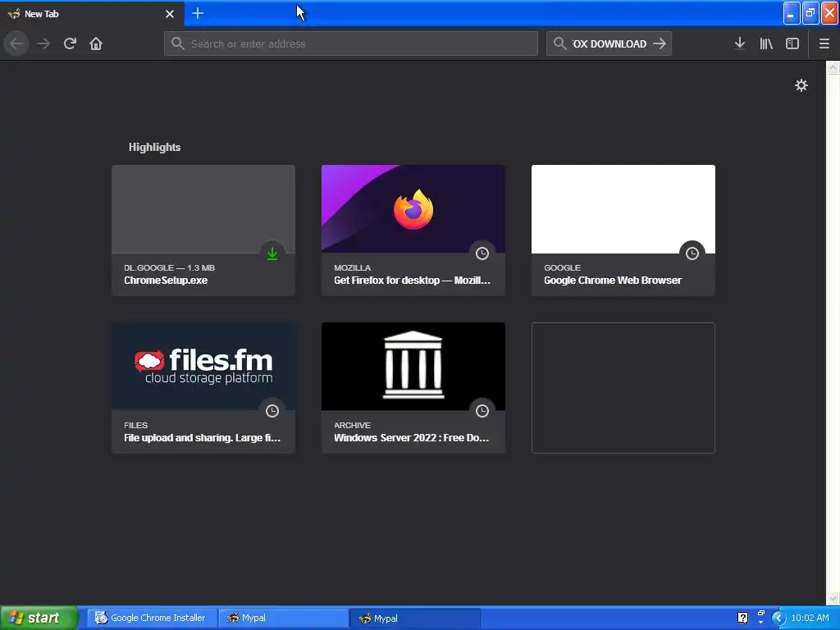Focus the search box containing OX DOWNLOAD
The image size is (840, 630).
click(x=609, y=43)
